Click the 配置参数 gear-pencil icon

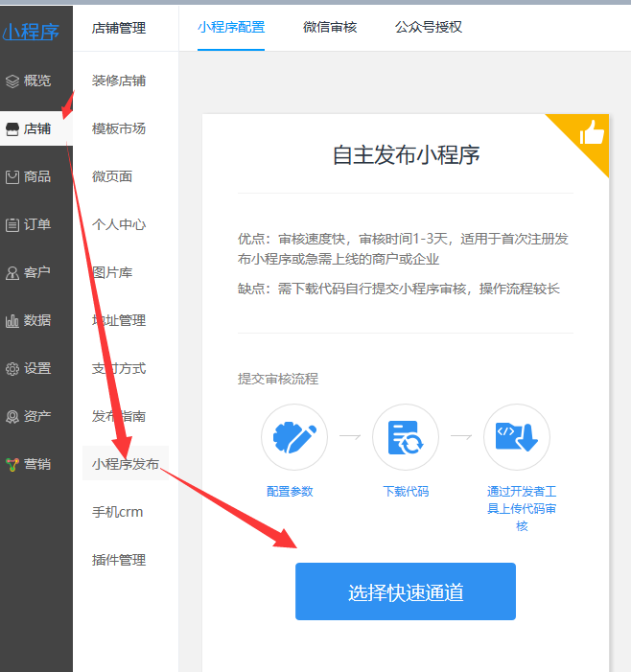(x=294, y=437)
